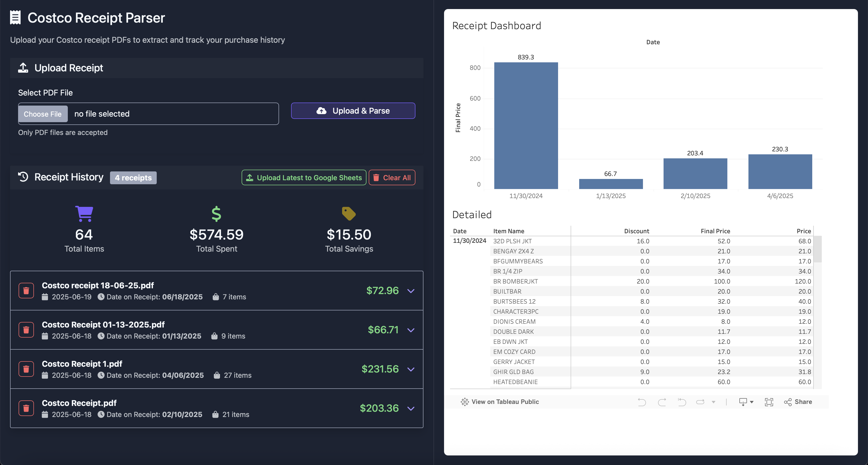
Task: Click Upload Latest to Google Sheets
Action: point(304,177)
